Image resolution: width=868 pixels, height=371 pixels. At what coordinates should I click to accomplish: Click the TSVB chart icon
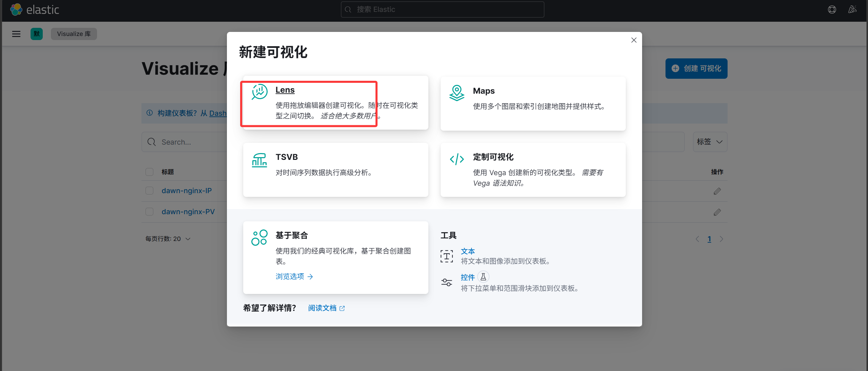(259, 160)
